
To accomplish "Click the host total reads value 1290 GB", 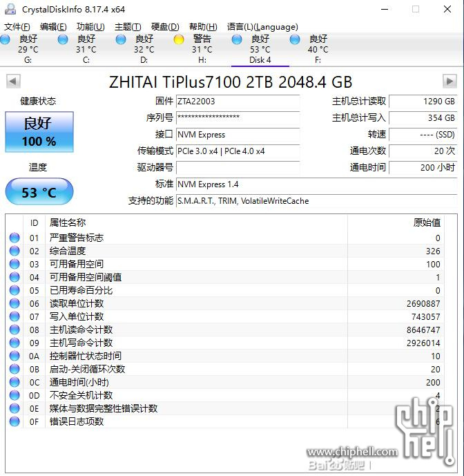I will 423,101.
